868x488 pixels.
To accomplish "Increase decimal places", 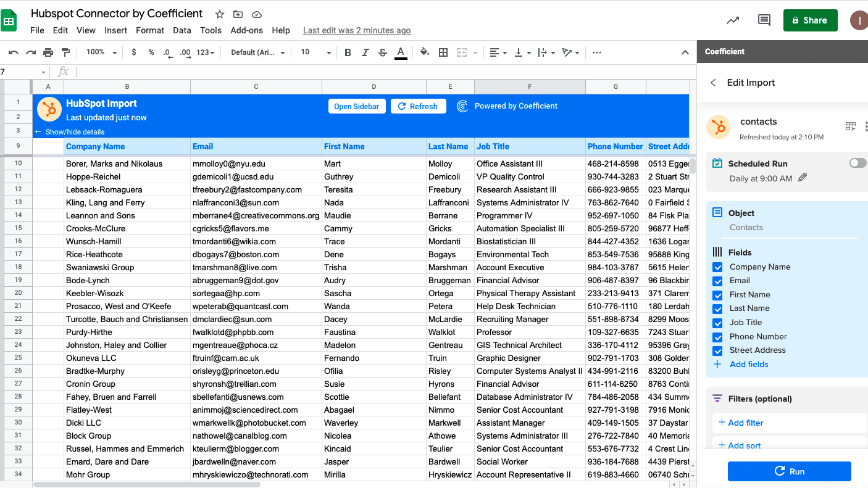I will pos(185,53).
